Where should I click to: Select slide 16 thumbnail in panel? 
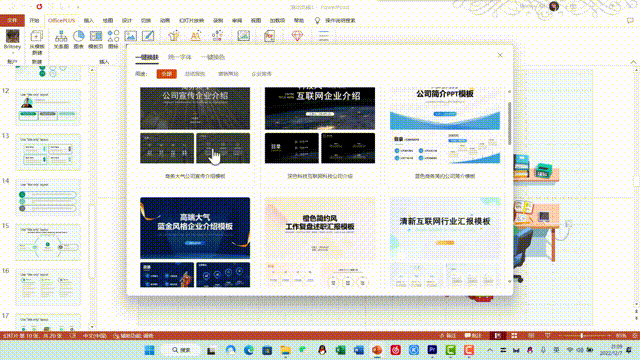[x=48, y=287]
